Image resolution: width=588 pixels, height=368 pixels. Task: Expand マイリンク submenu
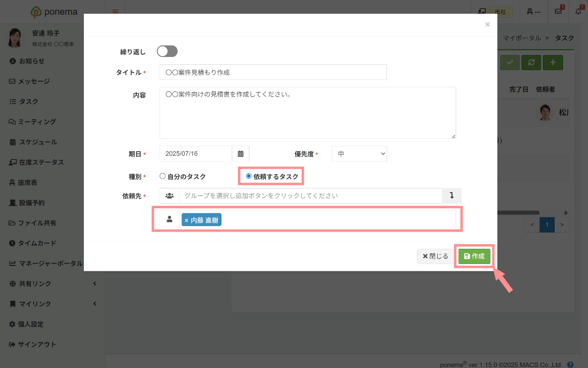click(52, 304)
